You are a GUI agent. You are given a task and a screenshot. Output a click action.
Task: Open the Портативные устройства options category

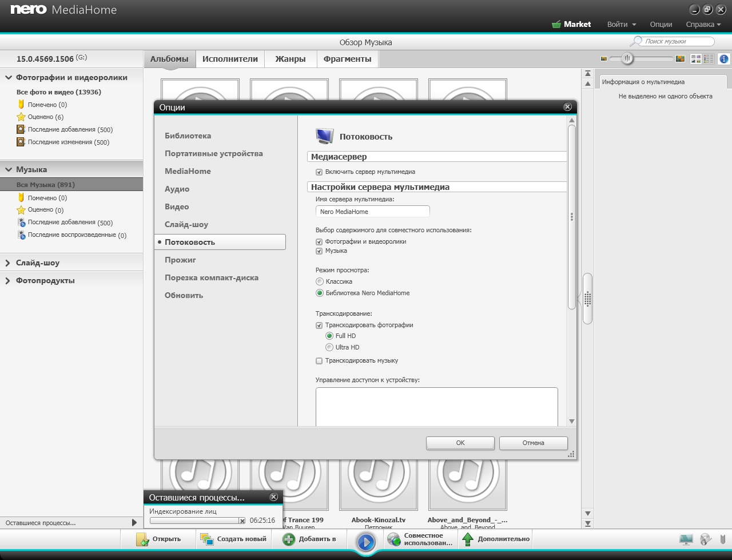[214, 153]
